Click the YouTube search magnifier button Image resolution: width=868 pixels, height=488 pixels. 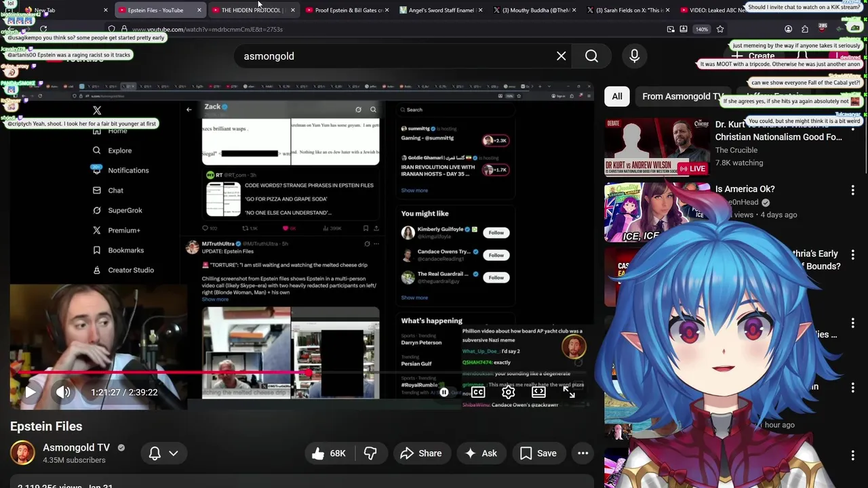(x=591, y=56)
